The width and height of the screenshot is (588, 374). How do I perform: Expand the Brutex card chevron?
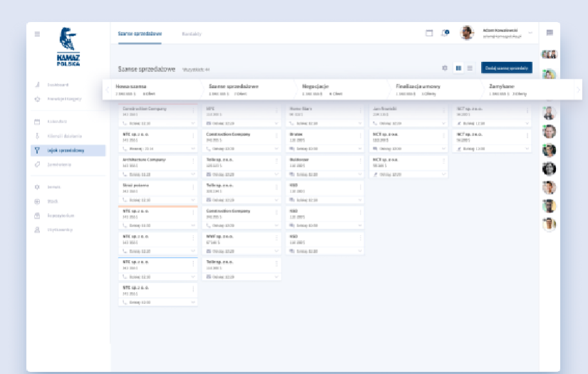360,149
